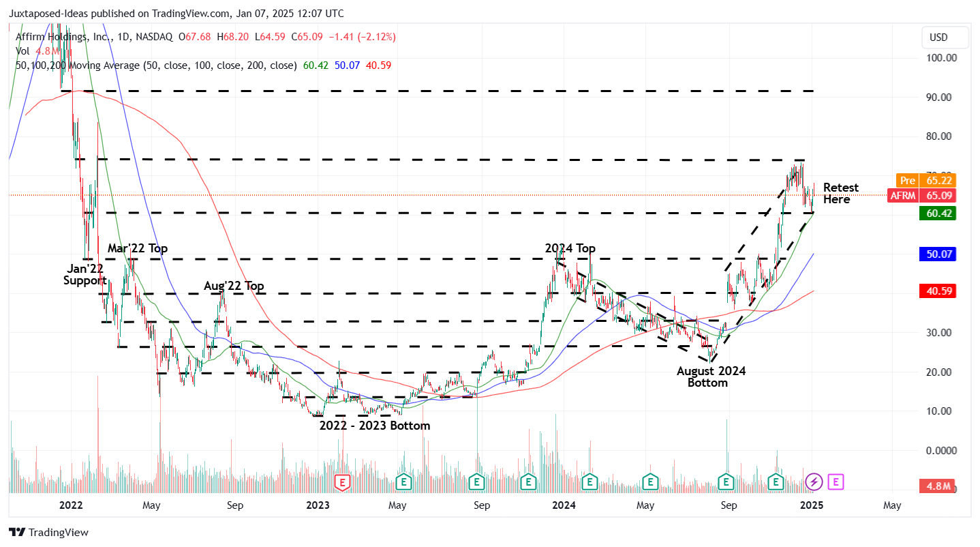Click the 4.8M volume axis label

click(x=938, y=486)
